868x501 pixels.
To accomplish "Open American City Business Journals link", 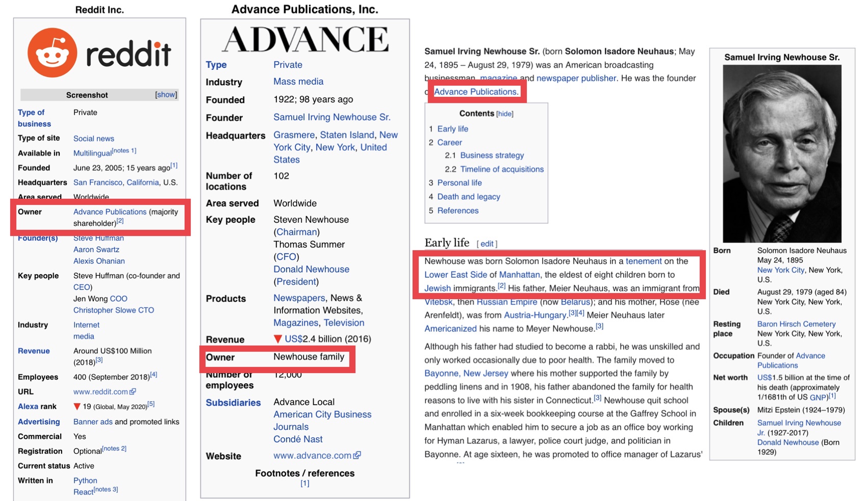I will pos(322,420).
